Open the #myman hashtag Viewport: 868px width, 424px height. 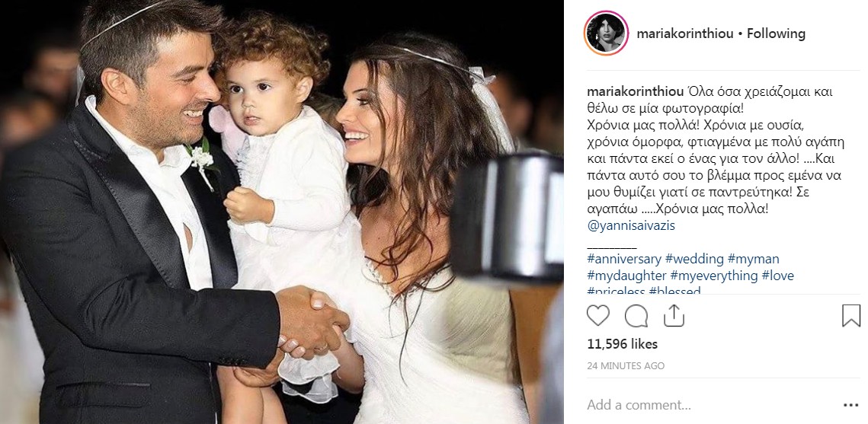point(754,259)
